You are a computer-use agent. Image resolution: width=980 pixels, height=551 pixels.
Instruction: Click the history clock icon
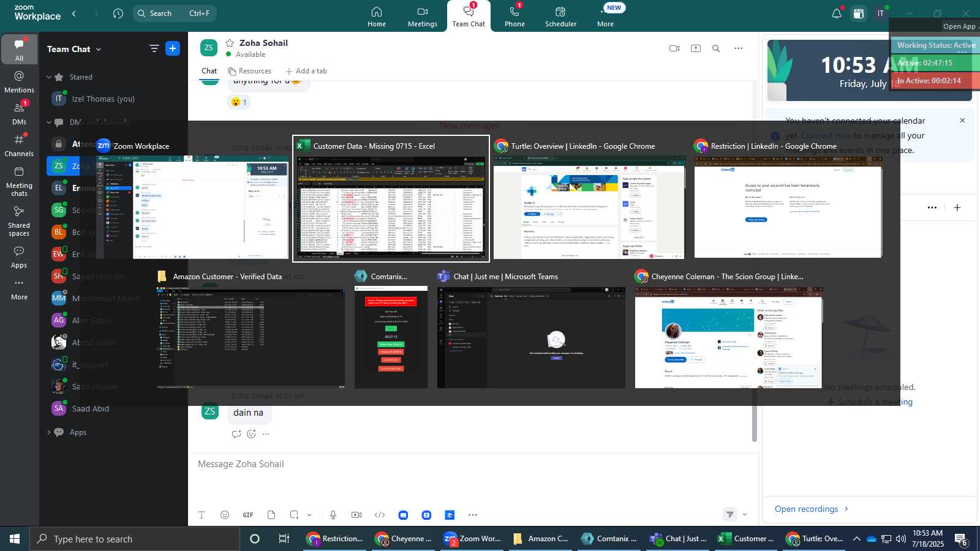[x=118, y=13]
